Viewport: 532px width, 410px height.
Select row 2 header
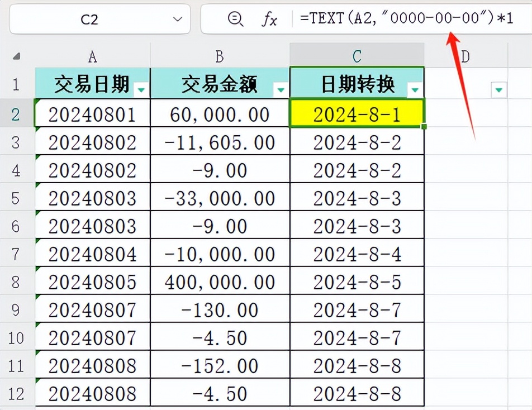click(16, 113)
